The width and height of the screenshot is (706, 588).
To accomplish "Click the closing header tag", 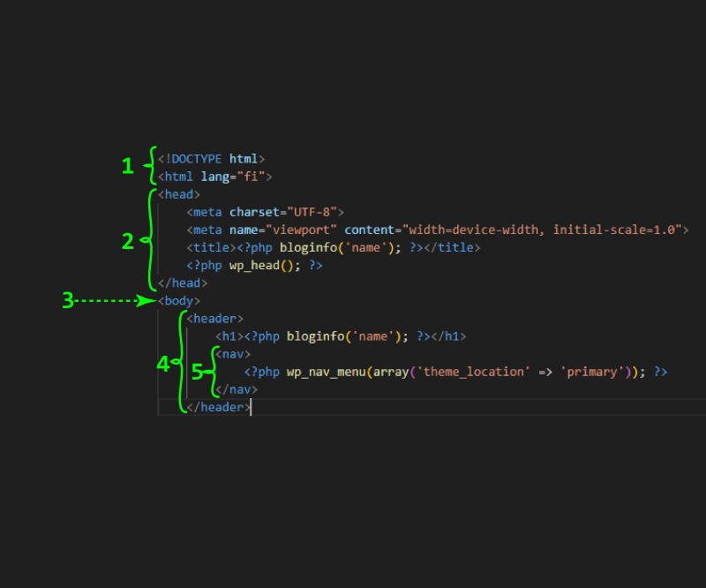I will (x=218, y=407).
